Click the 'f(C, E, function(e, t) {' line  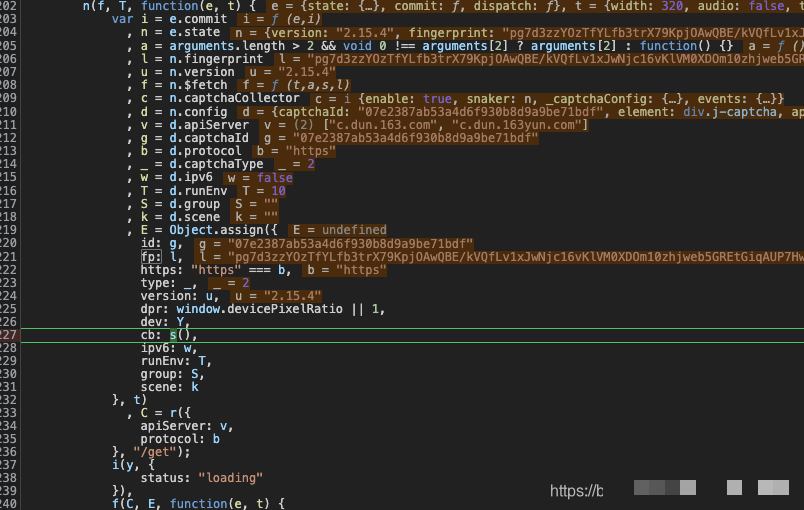pyautogui.click(x=198, y=503)
